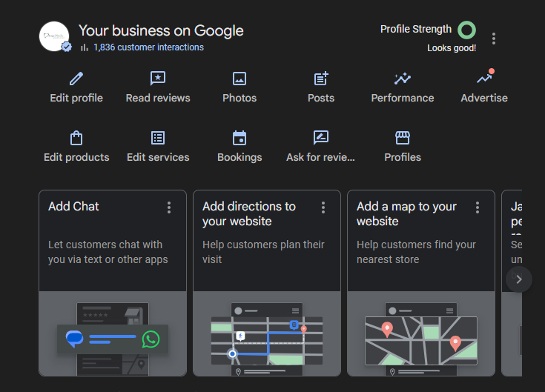The width and height of the screenshot is (545, 392).
Task: Click the Posts label
Action: [321, 98]
